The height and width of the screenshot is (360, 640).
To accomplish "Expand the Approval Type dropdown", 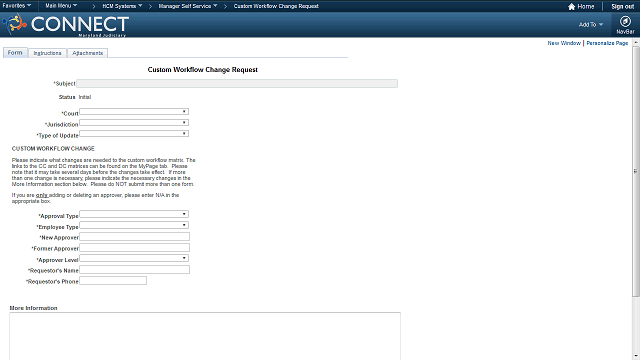I will point(134,214).
